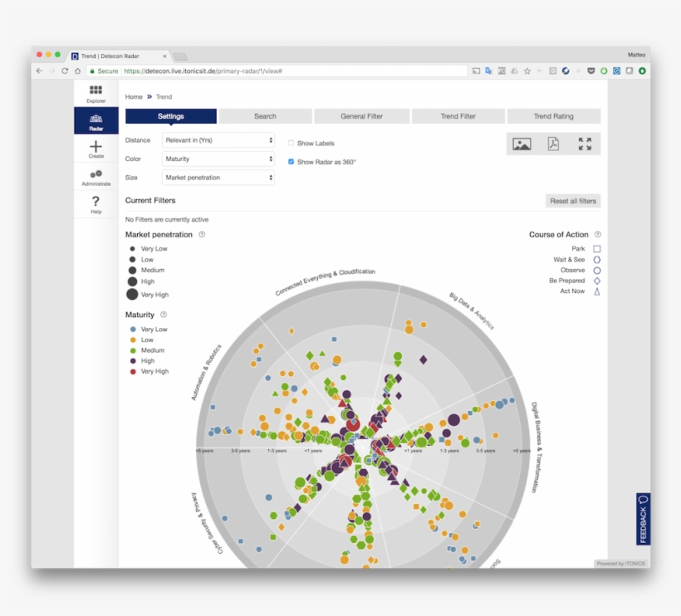
Task: Export radar as PDF icon
Action: [x=553, y=144]
